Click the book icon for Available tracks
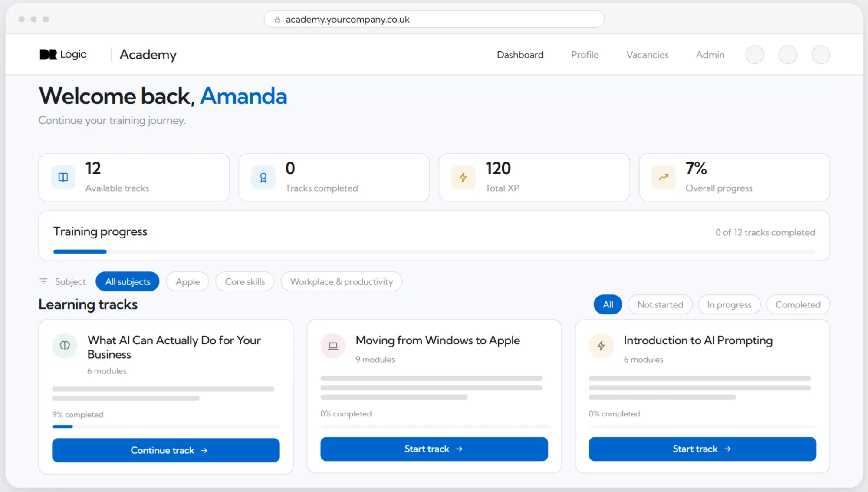 [x=63, y=177]
